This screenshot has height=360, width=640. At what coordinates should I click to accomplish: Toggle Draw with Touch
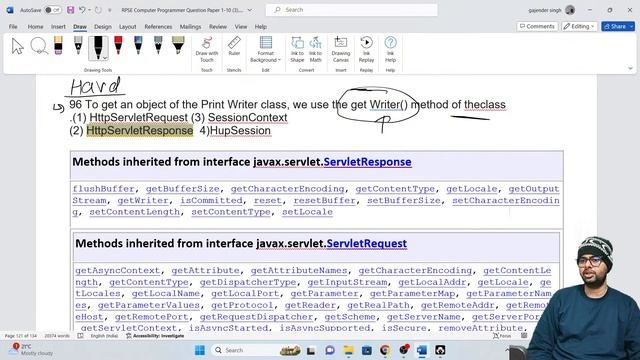coord(207,49)
